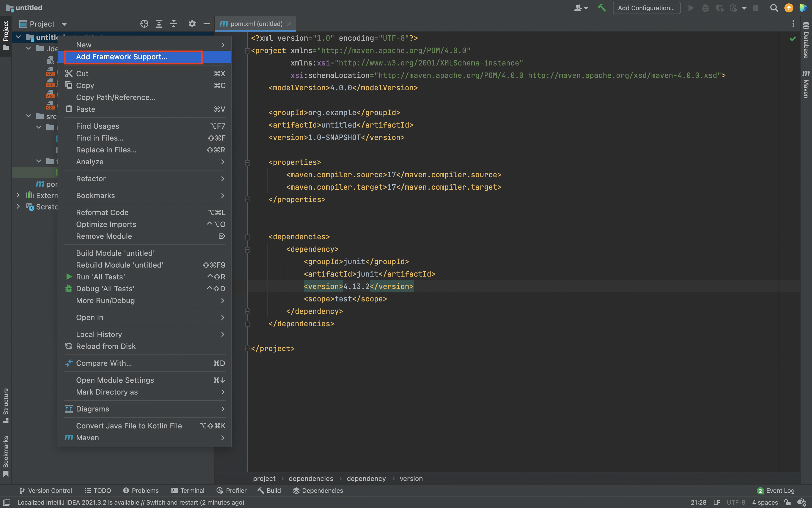Open Project panel gear options
Viewport: 812px width, 508px height.
pyautogui.click(x=192, y=24)
